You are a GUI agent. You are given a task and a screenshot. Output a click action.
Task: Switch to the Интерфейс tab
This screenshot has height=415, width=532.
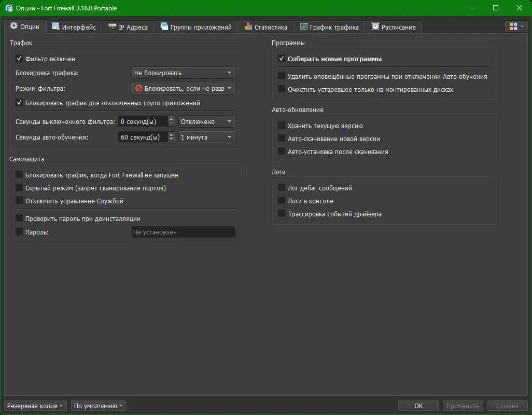click(74, 27)
